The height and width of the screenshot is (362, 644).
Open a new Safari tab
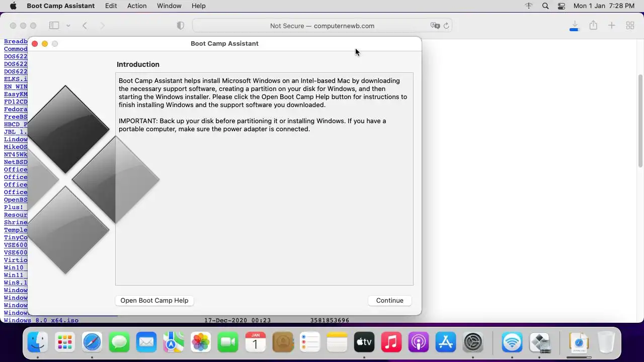point(612,26)
